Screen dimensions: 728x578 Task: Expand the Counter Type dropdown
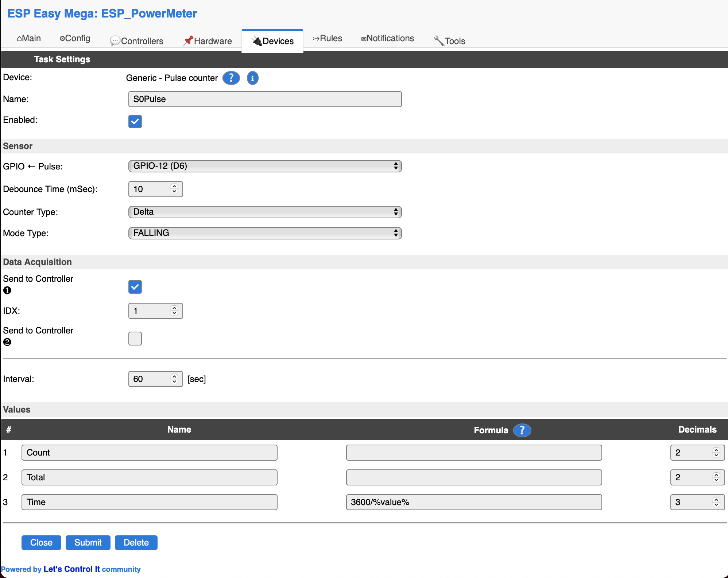[265, 212]
